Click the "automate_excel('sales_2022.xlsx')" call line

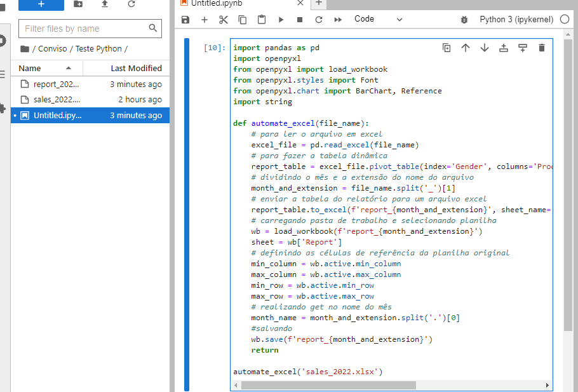click(308, 372)
